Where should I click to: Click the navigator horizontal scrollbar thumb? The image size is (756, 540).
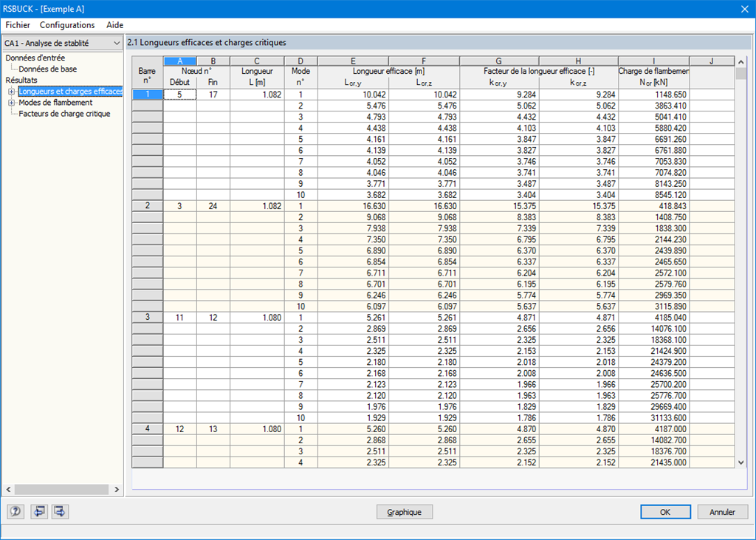(61, 489)
